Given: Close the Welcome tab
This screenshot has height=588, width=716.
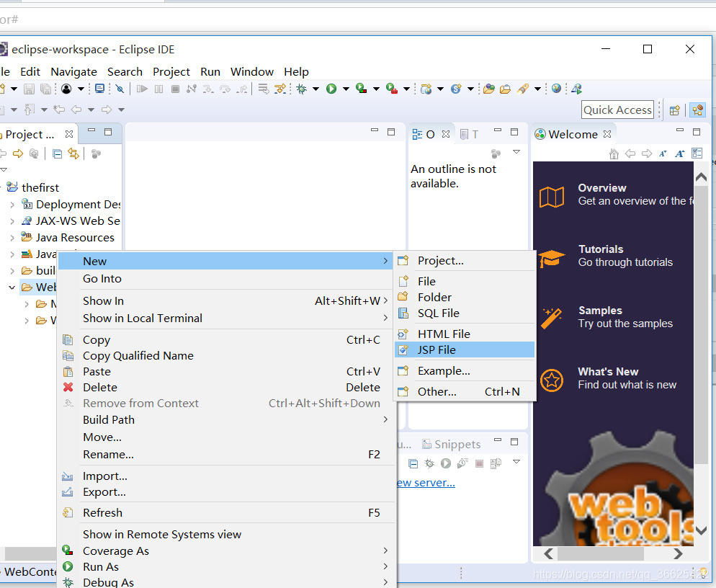Looking at the screenshot, I should 607,134.
